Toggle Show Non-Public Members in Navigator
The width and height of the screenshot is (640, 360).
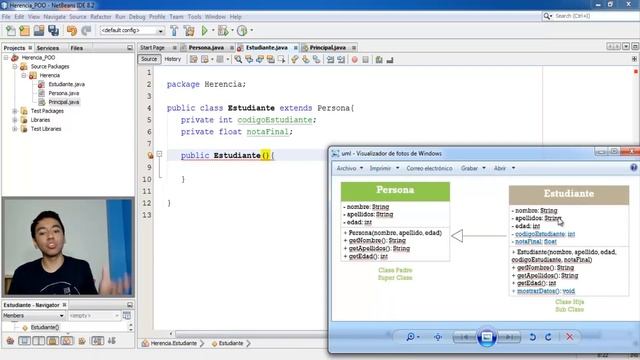(53, 340)
